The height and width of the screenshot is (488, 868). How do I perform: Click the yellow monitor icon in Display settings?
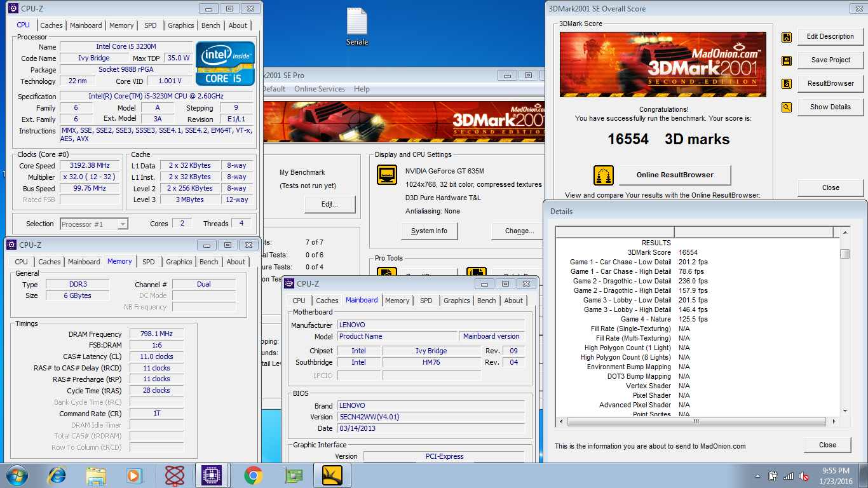[x=387, y=174]
